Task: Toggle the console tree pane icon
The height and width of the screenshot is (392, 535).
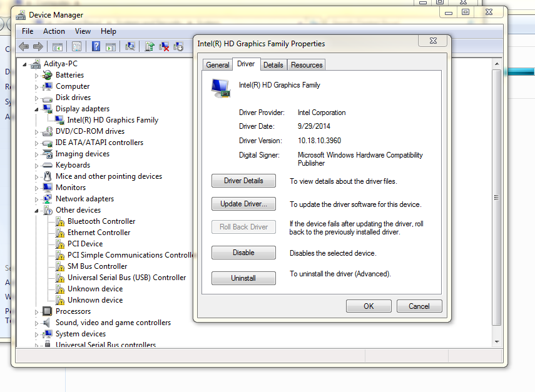Action: 58,46
